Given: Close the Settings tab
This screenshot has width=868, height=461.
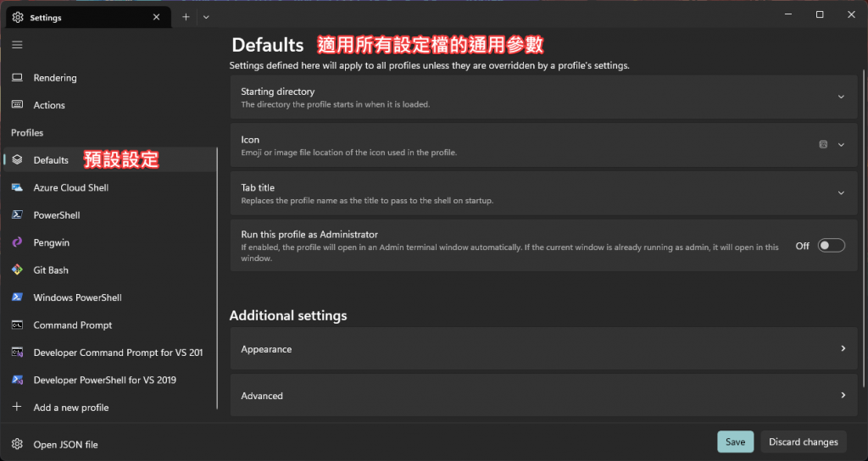Looking at the screenshot, I should [x=157, y=17].
